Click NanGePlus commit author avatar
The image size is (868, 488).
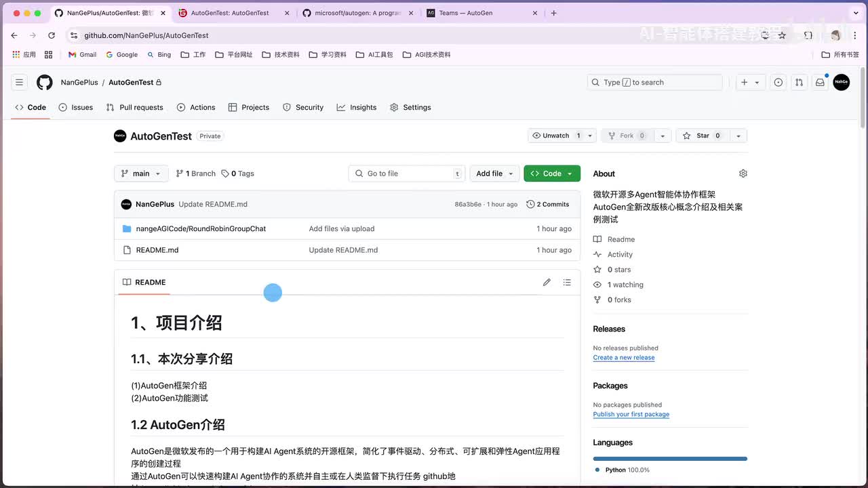pos(126,204)
